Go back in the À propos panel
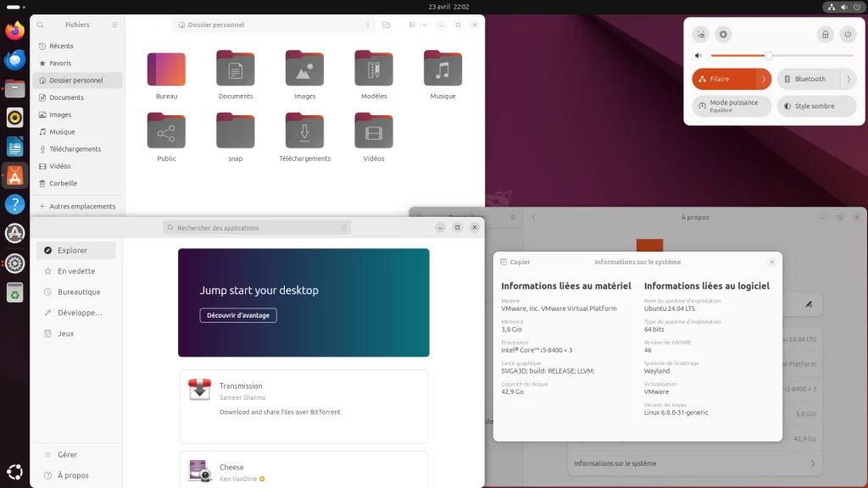868x488 pixels. [534, 218]
